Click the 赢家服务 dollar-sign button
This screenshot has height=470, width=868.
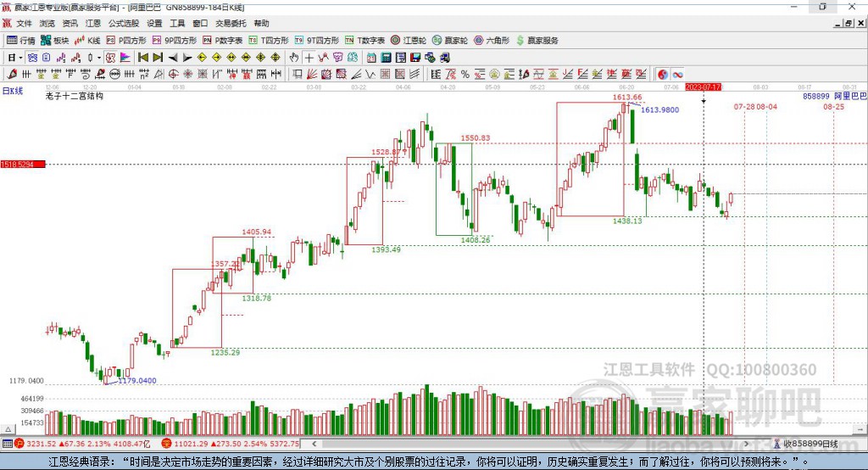537,41
